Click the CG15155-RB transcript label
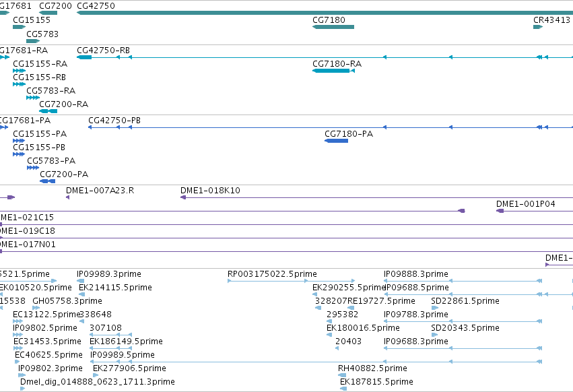Image resolution: width=573 pixels, height=392 pixels. coord(40,77)
